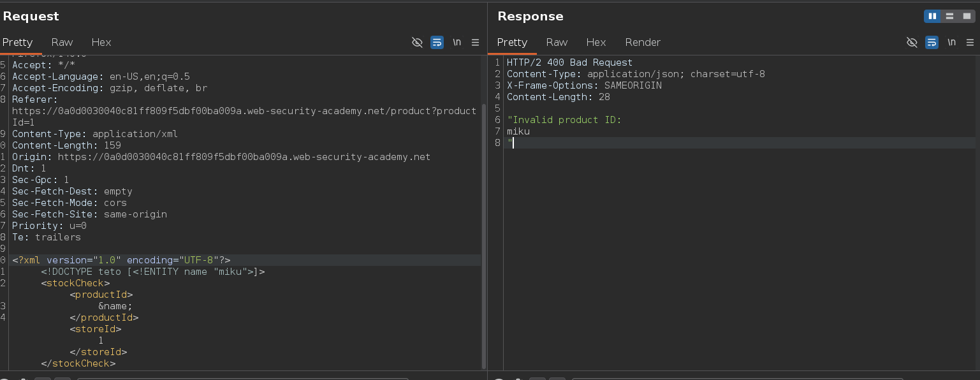Select top-bottom split layout icon

pos(949,16)
